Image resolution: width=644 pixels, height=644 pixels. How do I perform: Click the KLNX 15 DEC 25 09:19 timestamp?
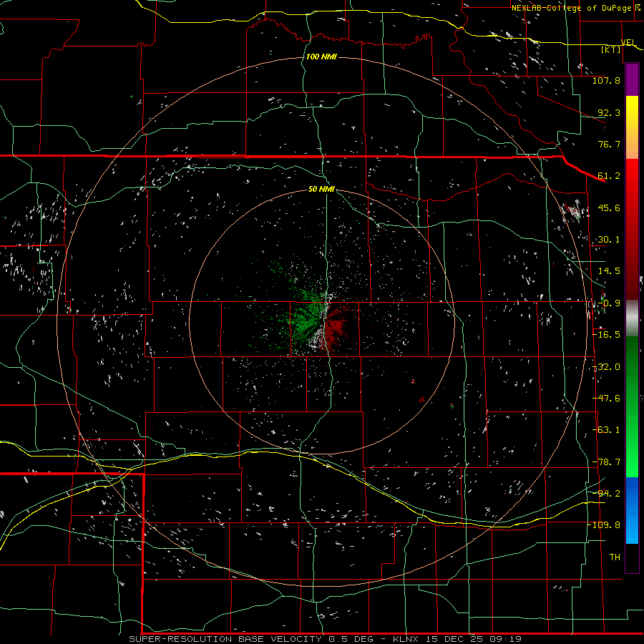[x=457, y=639]
